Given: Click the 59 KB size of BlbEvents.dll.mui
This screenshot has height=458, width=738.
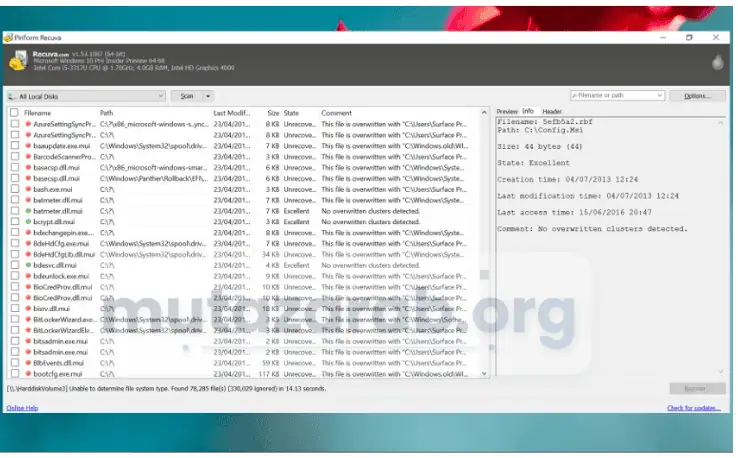Looking at the screenshot, I should pos(271,363).
